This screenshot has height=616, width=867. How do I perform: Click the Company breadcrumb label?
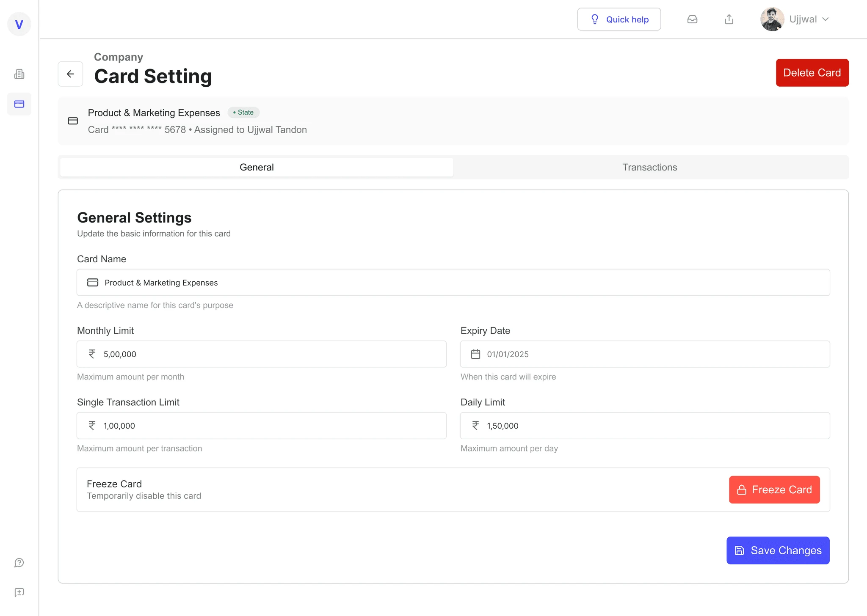click(x=119, y=57)
